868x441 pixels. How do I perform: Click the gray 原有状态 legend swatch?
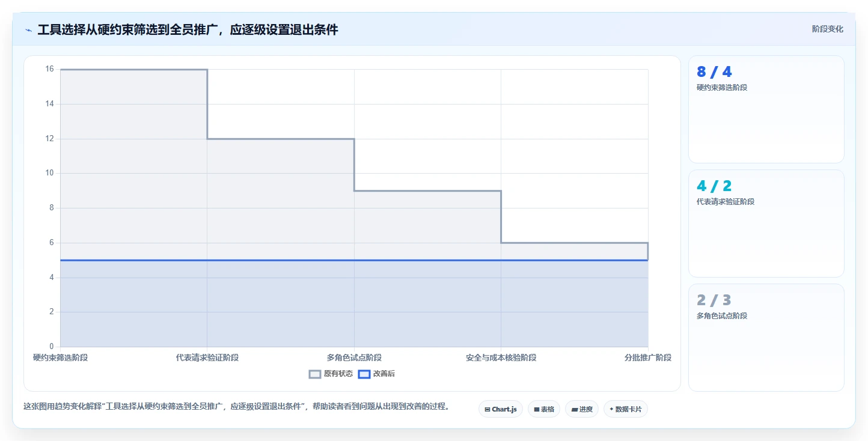[x=315, y=374]
